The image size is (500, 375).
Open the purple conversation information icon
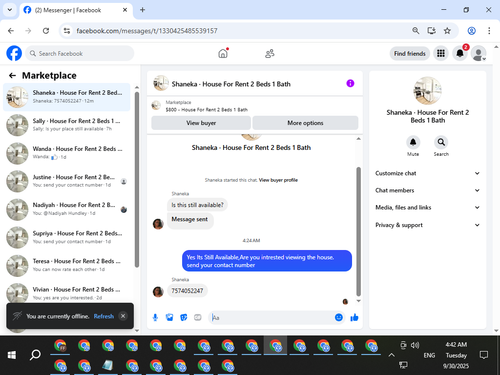[350, 83]
